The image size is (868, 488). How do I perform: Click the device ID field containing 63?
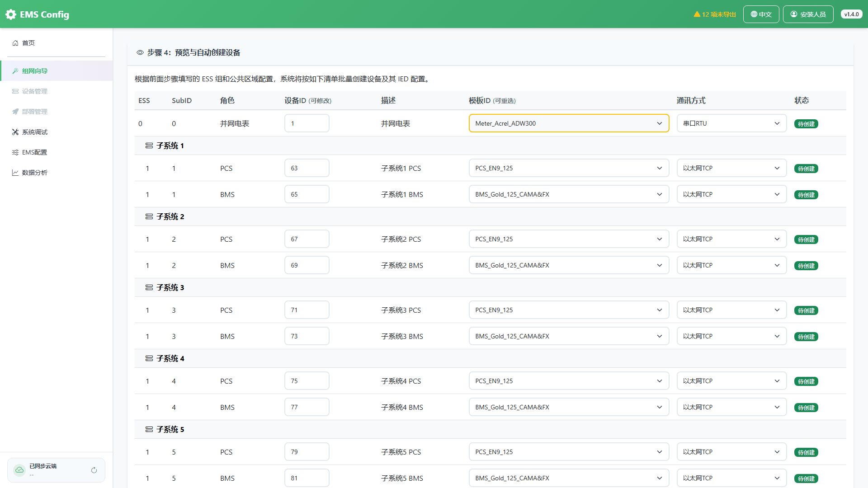(x=307, y=168)
